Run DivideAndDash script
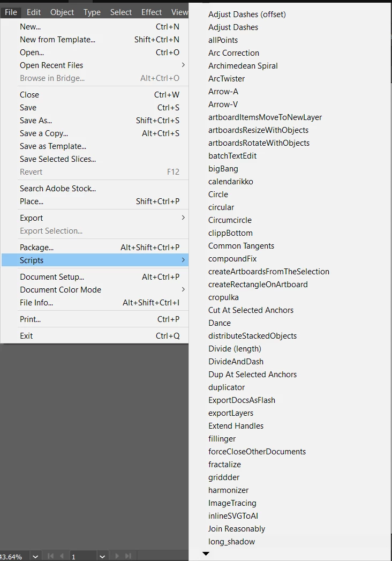Viewport: 392px width, 561px height. point(236,362)
